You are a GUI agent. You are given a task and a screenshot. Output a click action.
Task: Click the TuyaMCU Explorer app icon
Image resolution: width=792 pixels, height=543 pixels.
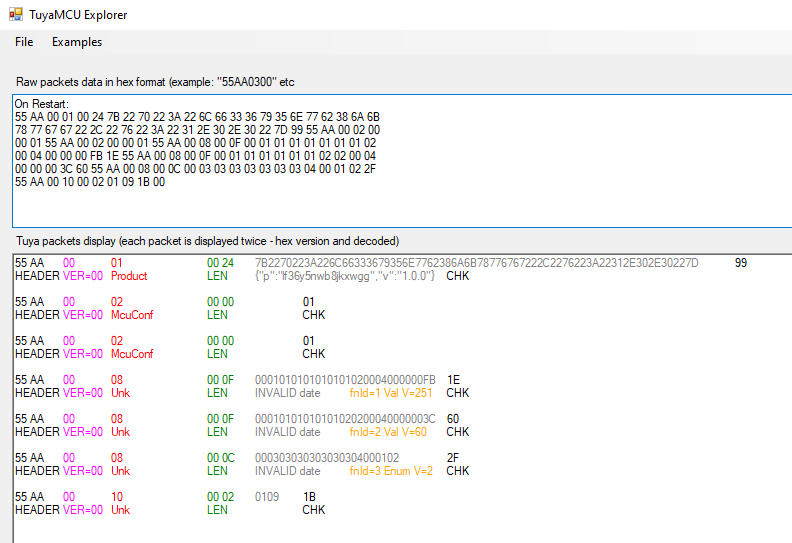(16, 15)
